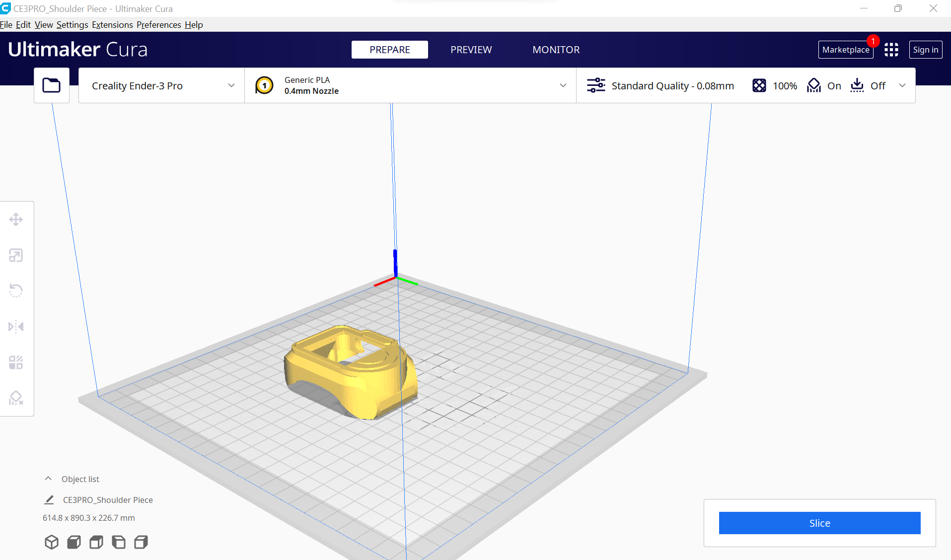This screenshot has width=951, height=560.
Task: Open the Extensions menu
Action: coord(112,24)
